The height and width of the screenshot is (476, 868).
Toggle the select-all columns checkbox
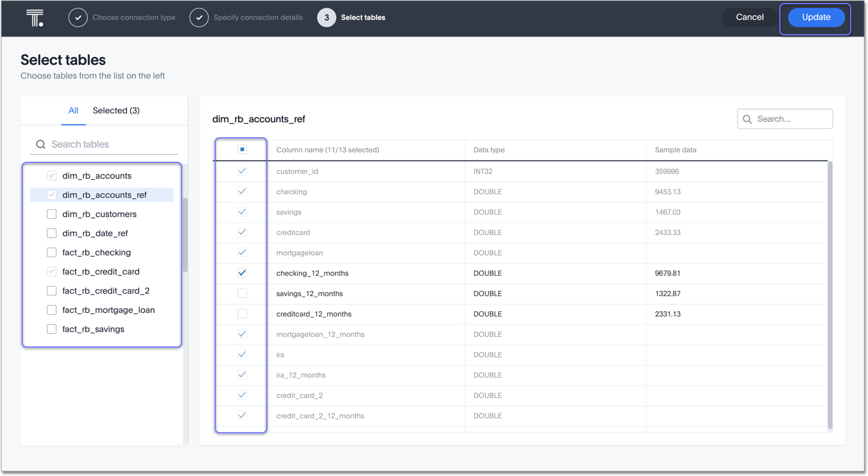(x=241, y=149)
